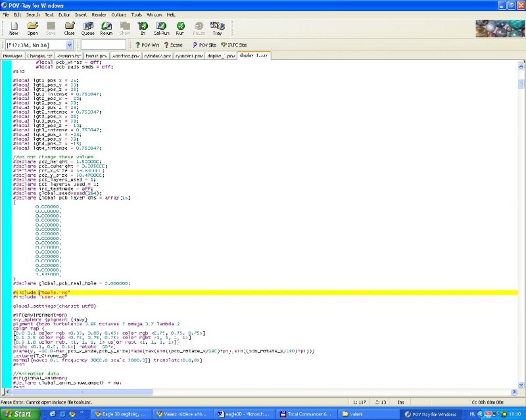Click the Open file toolbar icon

[32, 28]
